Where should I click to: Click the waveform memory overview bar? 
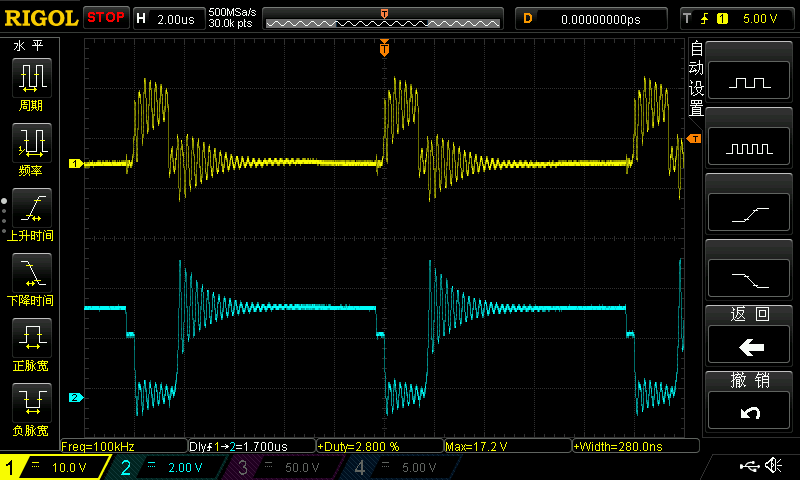point(383,19)
